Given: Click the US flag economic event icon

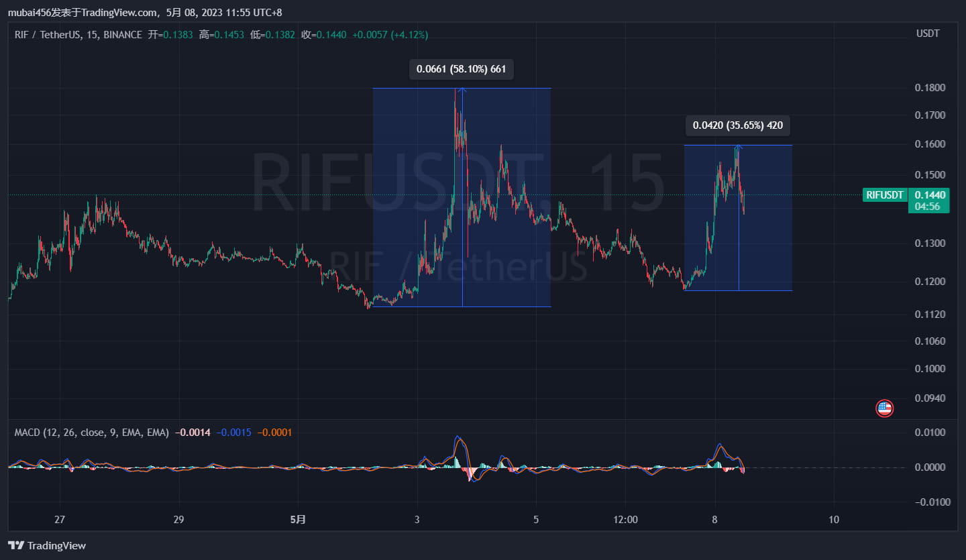Looking at the screenshot, I should [x=884, y=408].
